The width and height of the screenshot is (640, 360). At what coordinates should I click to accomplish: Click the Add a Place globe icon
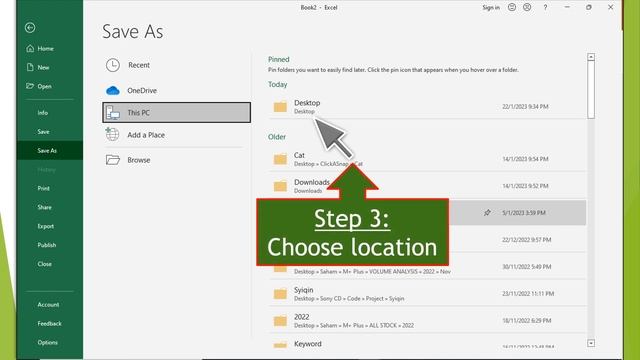point(112,134)
